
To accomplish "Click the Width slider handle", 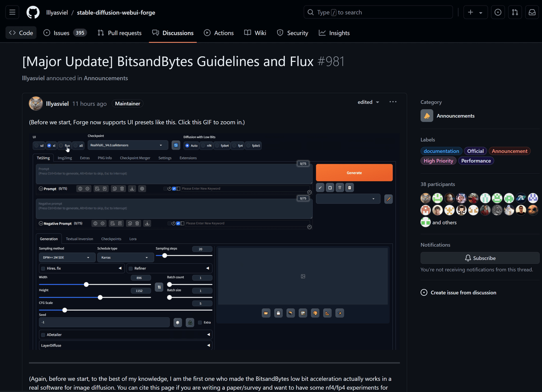I will (x=86, y=285).
